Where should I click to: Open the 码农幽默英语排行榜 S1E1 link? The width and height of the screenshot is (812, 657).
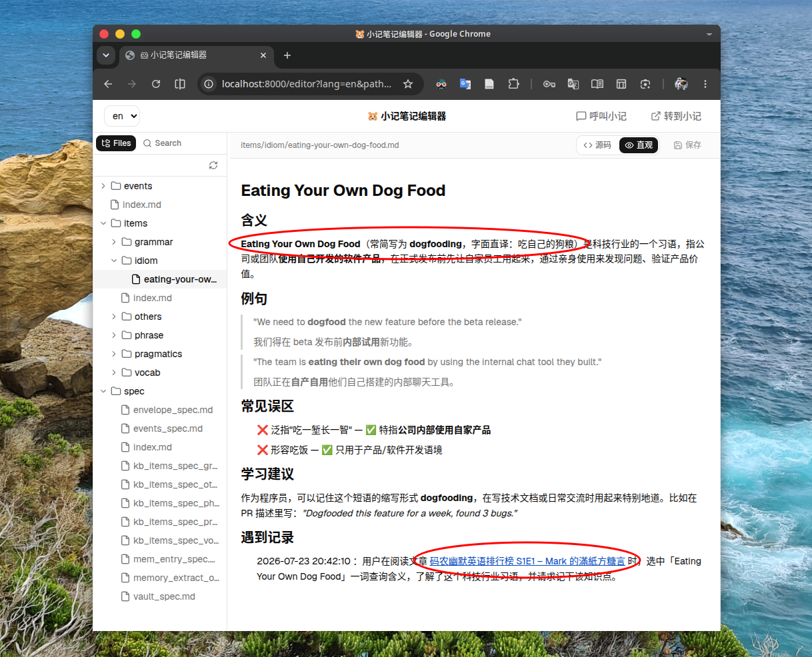tap(527, 561)
